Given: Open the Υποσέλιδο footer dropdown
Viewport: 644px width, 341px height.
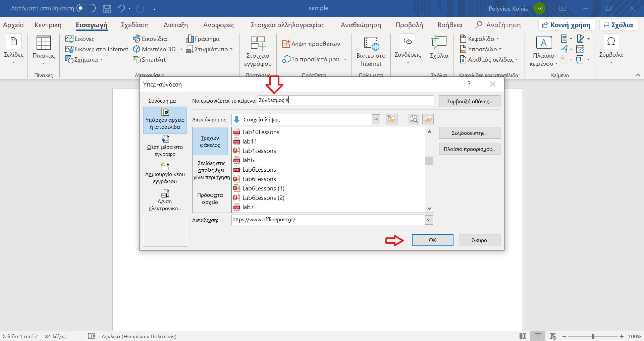Looking at the screenshot, I should click(481, 49).
